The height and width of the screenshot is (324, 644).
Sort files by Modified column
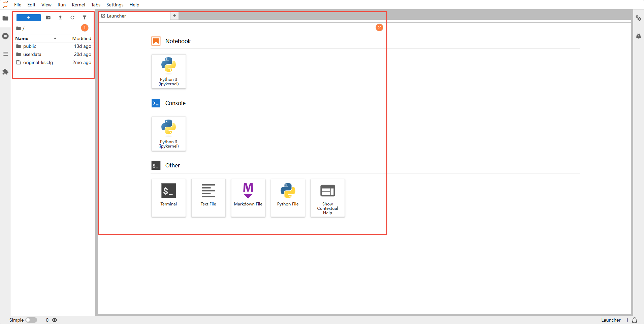click(x=82, y=38)
